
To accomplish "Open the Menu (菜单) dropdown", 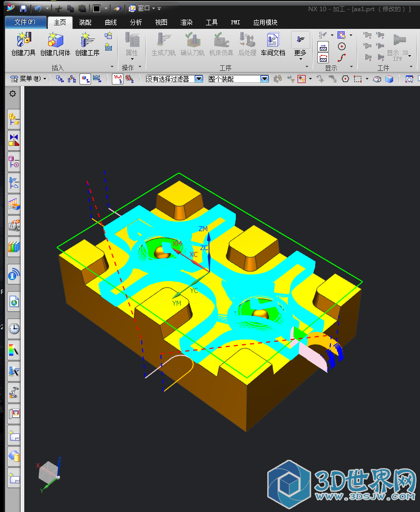I will tap(28, 79).
